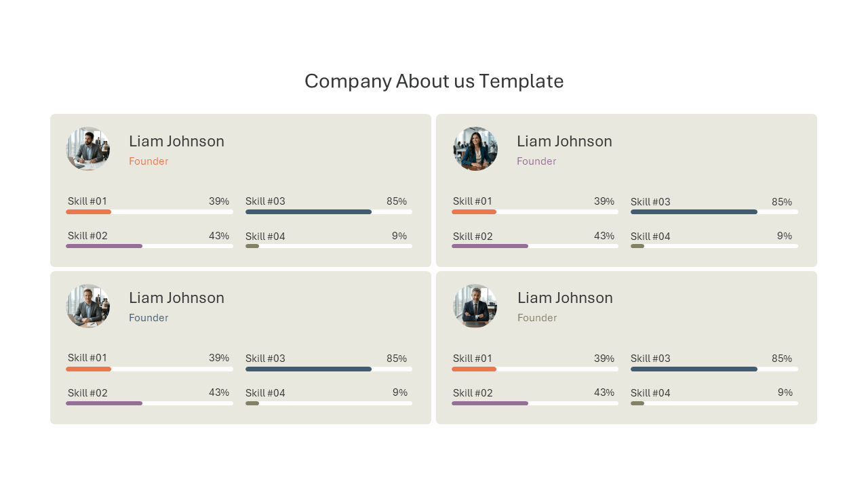Click the blue-gray "Founder" label
The height and width of the screenshot is (488, 868).
coord(149,318)
